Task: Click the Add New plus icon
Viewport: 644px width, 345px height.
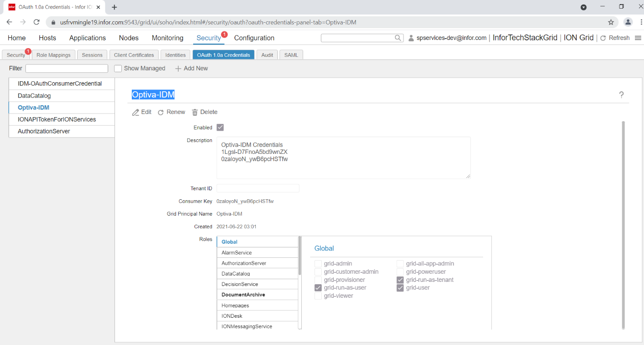Action: (177, 68)
